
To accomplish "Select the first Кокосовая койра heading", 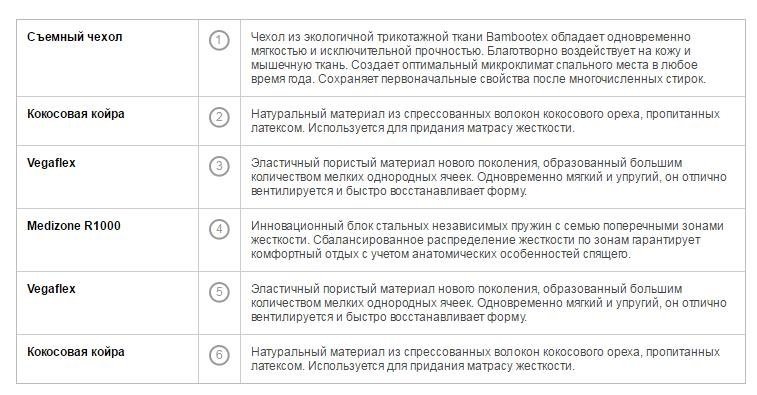I will tap(76, 114).
